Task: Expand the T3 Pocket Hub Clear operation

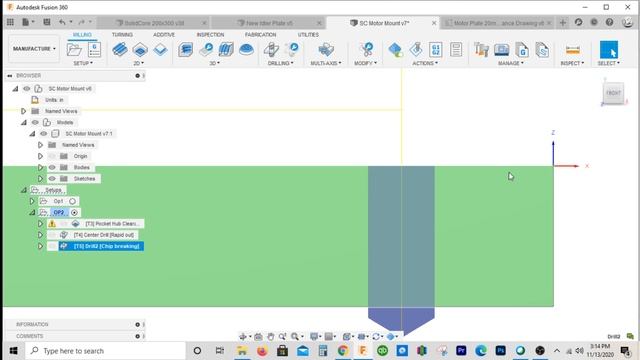Action: [x=40, y=224]
